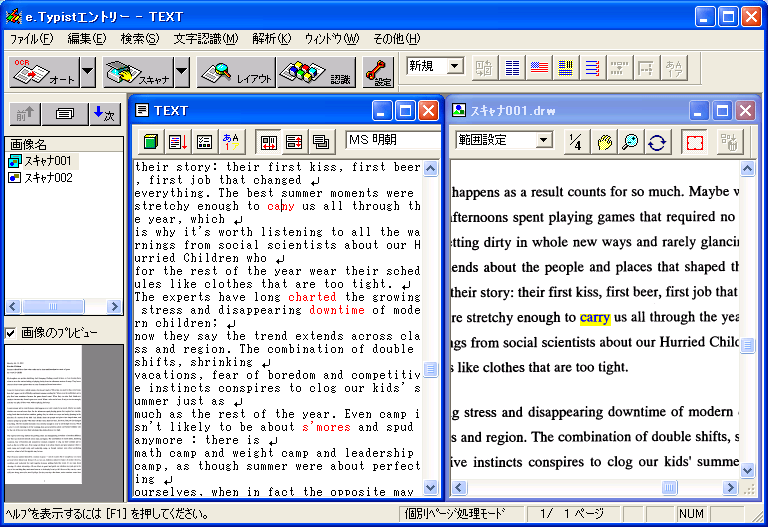768x527 pixels.
Task: Toggle the red rectangle region tool
Action: point(695,142)
